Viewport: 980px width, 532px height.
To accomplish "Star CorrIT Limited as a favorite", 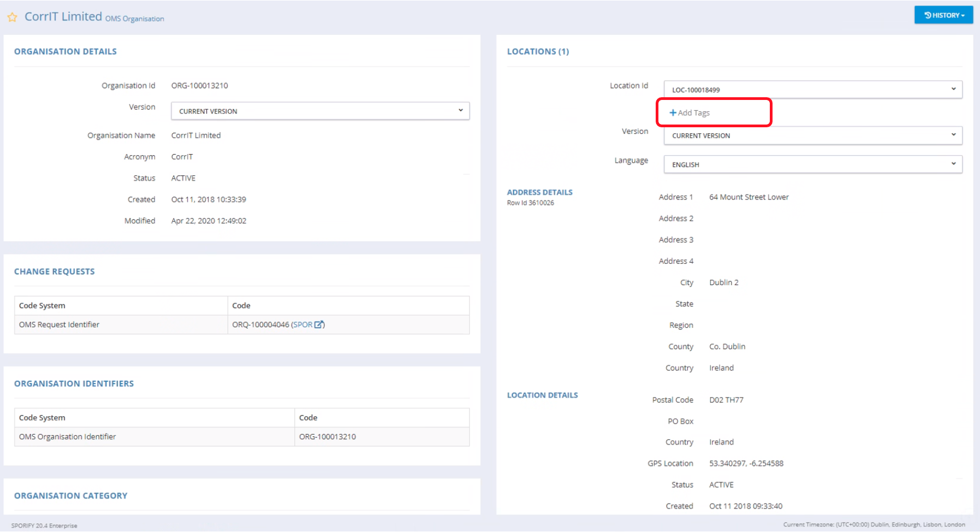I will tap(12, 17).
